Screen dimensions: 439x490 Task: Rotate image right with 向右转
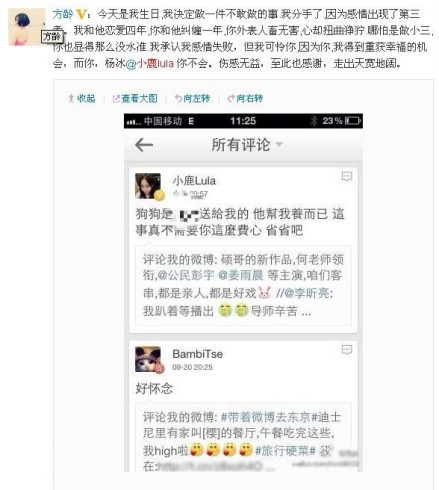point(245,98)
